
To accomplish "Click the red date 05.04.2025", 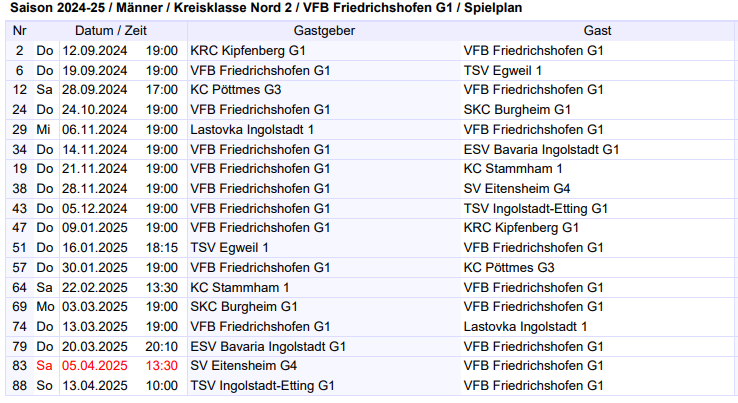I will click(x=94, y=365).
